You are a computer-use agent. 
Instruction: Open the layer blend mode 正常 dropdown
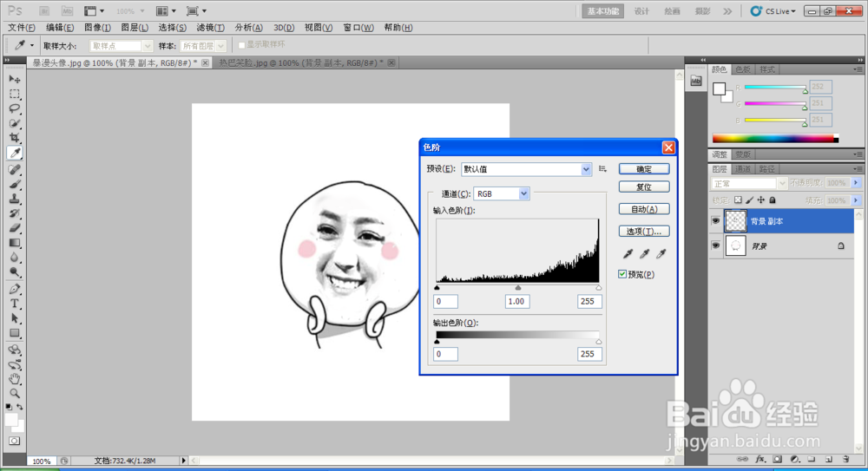[x=748, y=183]
